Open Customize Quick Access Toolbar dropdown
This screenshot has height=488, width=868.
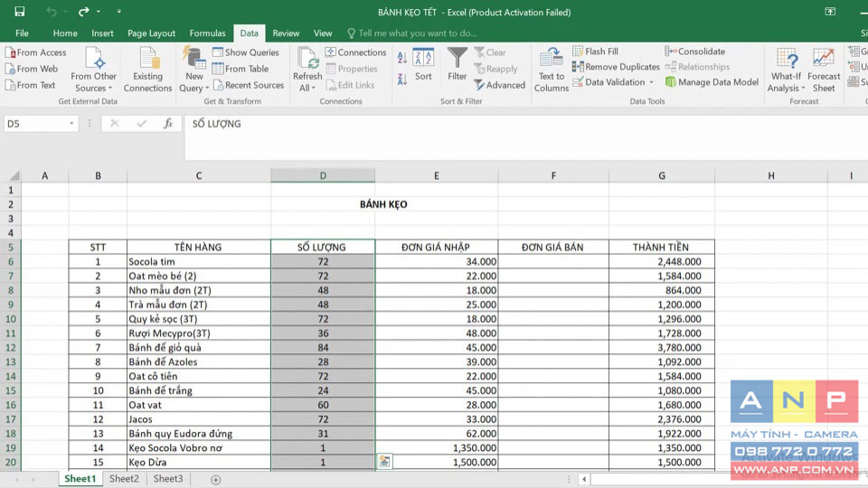click(x=119, y=12)
